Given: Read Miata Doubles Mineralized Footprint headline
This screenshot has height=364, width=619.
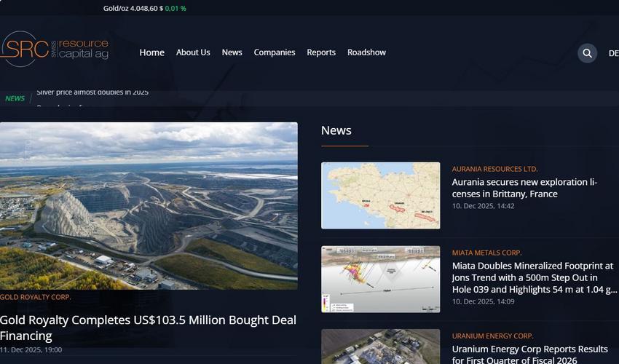Looking at the screenshot, I should click(x=533, y=277).
